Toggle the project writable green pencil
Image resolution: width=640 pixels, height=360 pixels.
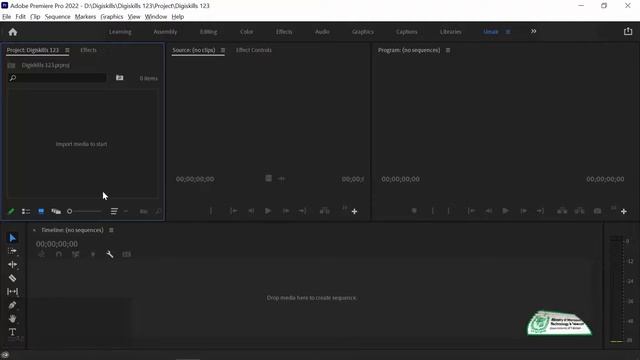[11, 211]
